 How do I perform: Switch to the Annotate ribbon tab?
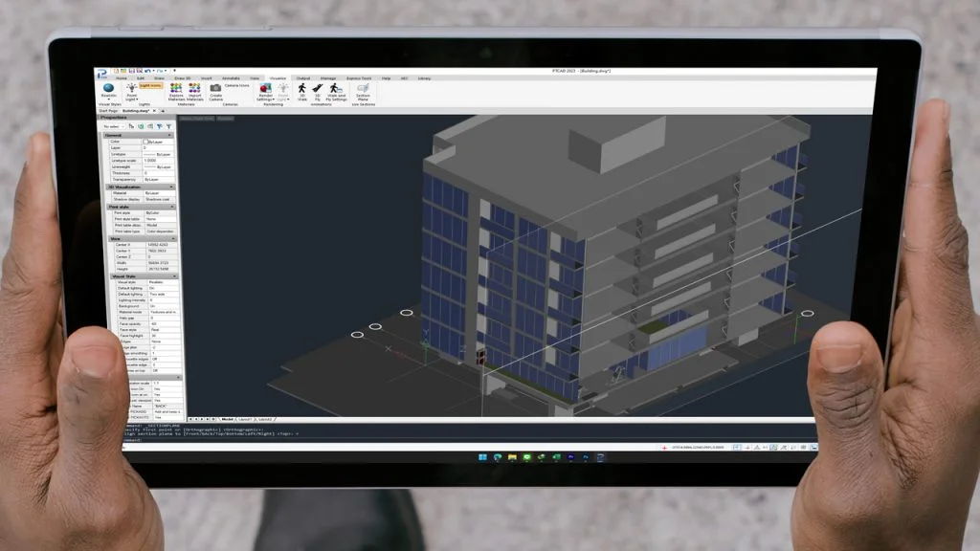232,78
